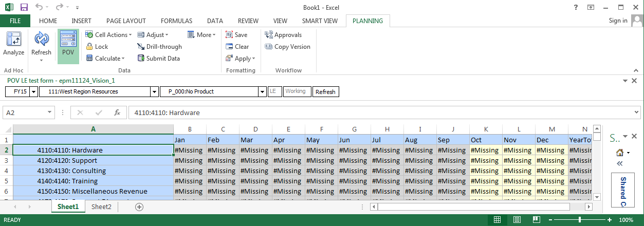Click Copy Version button
Screen dimensions: 644x226
(287, 47)
